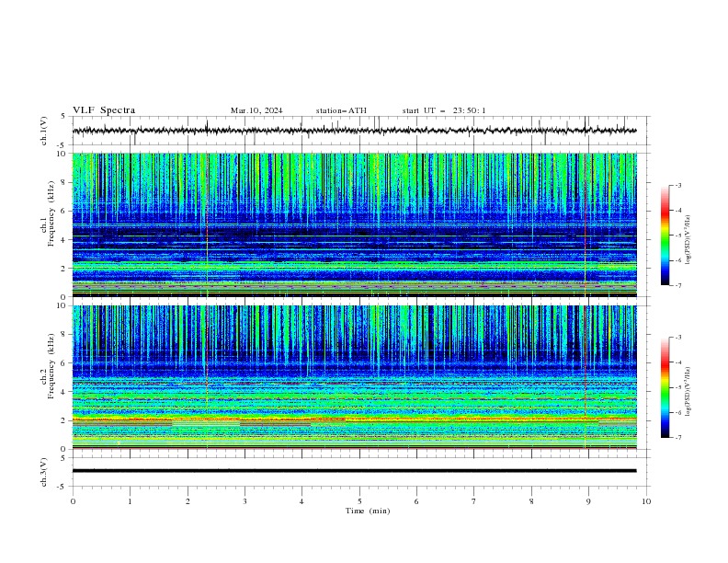Click the date text "Mar.10, 2024"
This screenshot has height=563, width=728.
coord(256,110)
